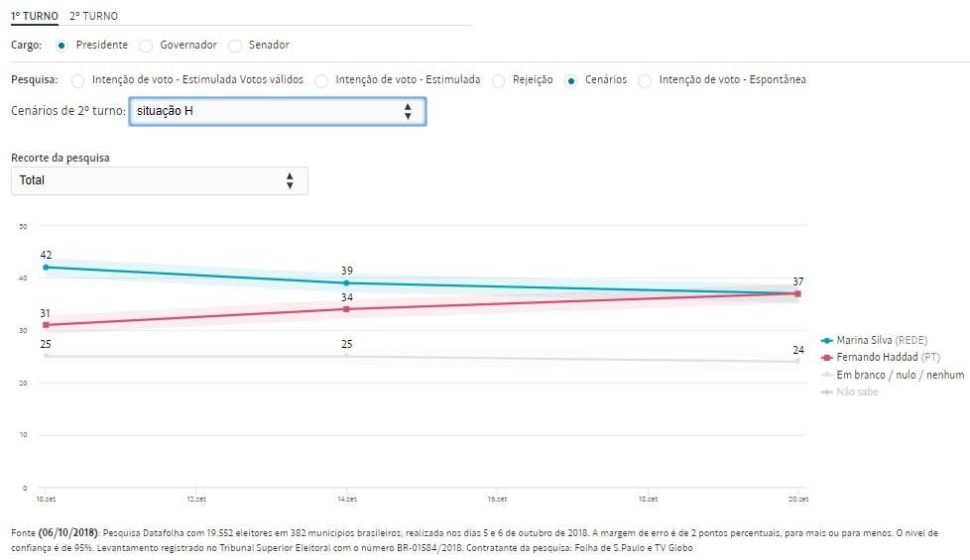Select Intenção de voto - Estimulada Votos válidos
970x560 pixels.
pyautogui.click(x=78, y=80)
